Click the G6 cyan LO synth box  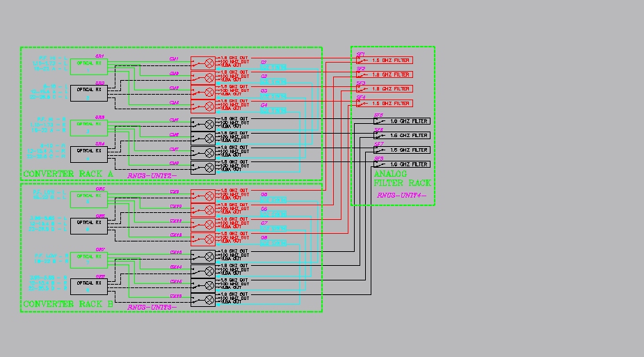(273, 214)
